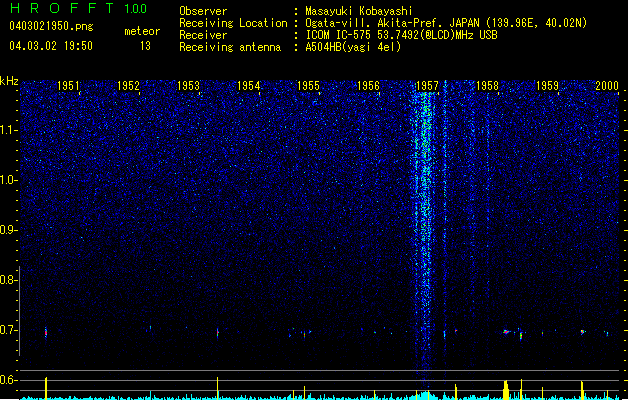
Task: Click the wide yellow power spike after 1958
Action: click(506, 390)
